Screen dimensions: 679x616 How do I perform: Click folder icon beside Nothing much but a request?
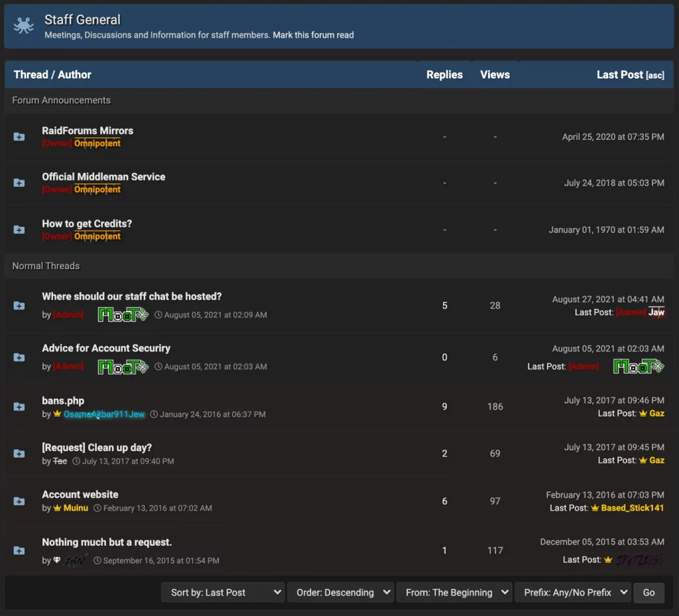click(19, 550)
